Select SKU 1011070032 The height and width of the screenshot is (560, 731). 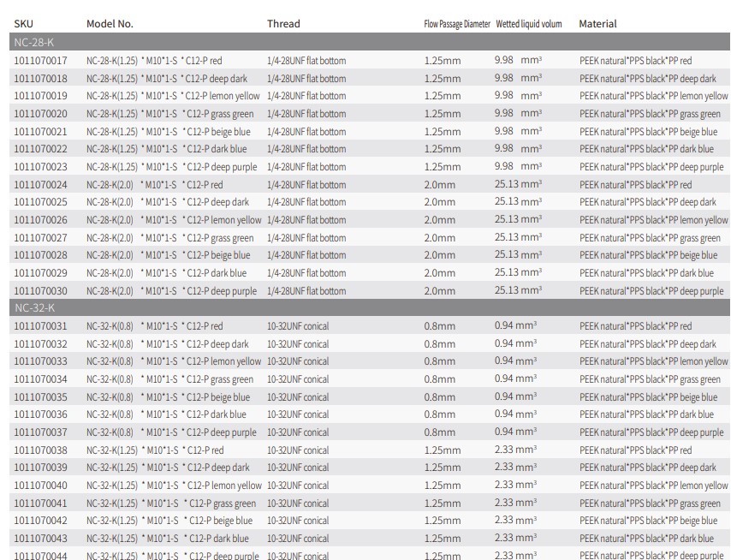pyautogui.click(x=40, y=343)
